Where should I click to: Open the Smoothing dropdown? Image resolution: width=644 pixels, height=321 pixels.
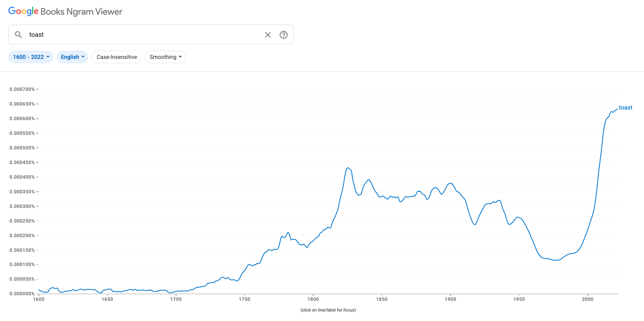tap(165, 57)
